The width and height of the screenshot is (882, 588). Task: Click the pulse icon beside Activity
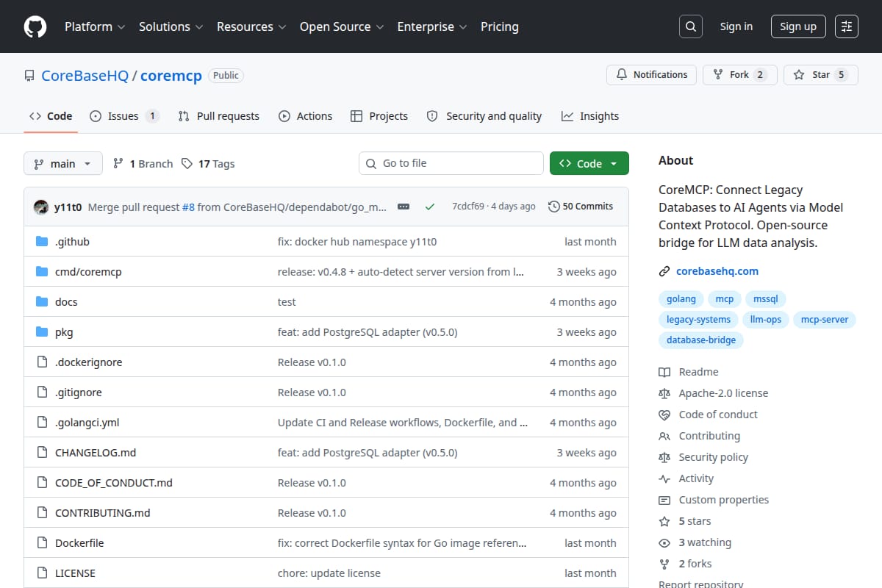664,478
